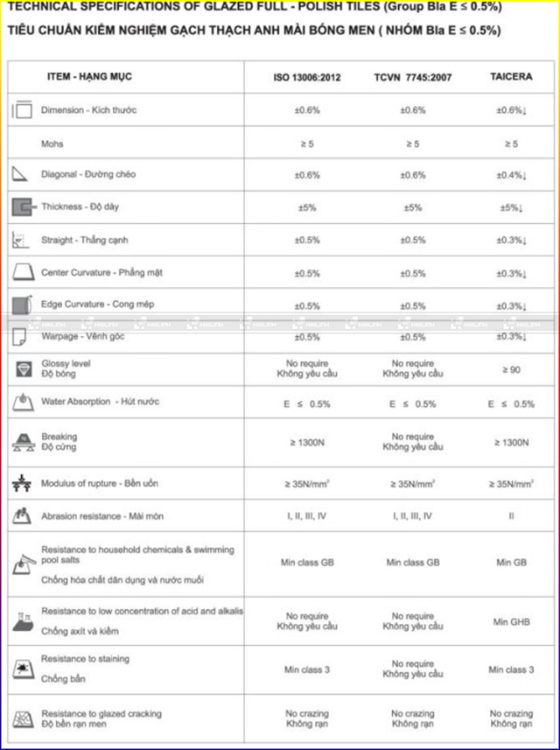
Task: Click the TAICERA column header
Action: 511,78
